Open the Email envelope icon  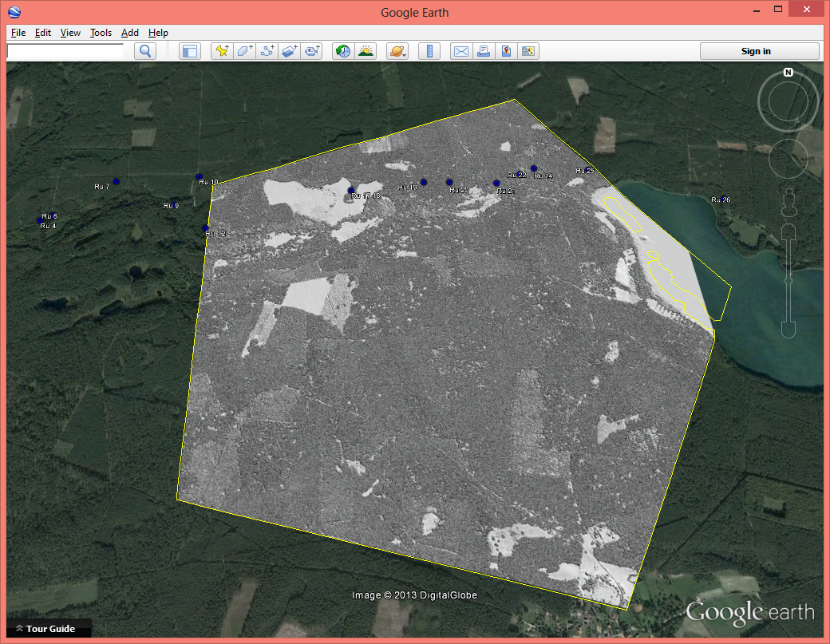coord(461,51)
